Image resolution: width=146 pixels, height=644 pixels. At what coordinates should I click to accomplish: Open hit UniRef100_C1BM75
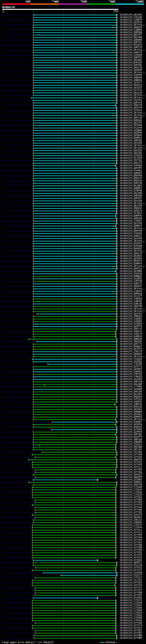(131, 20)
